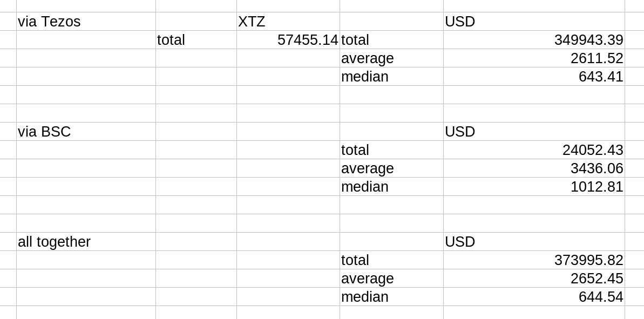Select the 'via BSC' cell
644x319 pixels.
point(86,131)
